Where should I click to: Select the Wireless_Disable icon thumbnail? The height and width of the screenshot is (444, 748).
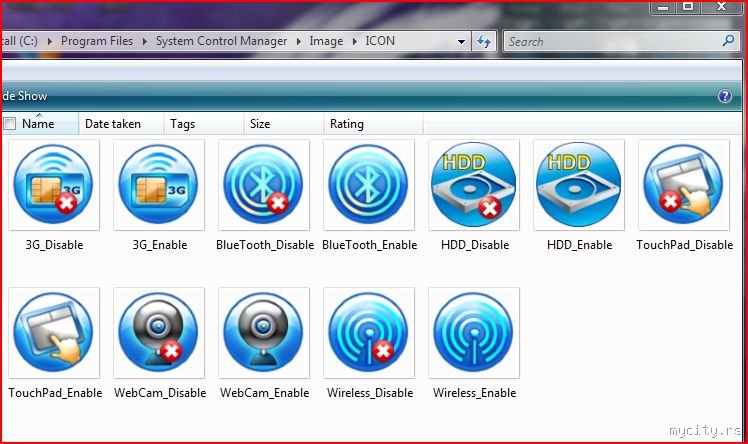click(x=369, y=333)
